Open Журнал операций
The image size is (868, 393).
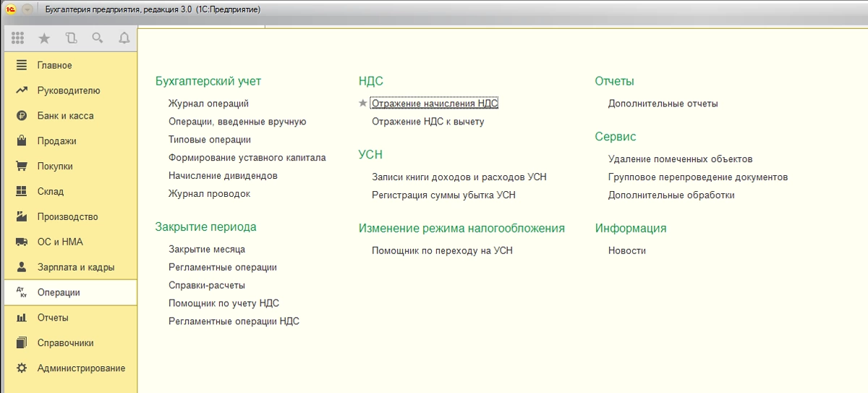click(208, 103)
